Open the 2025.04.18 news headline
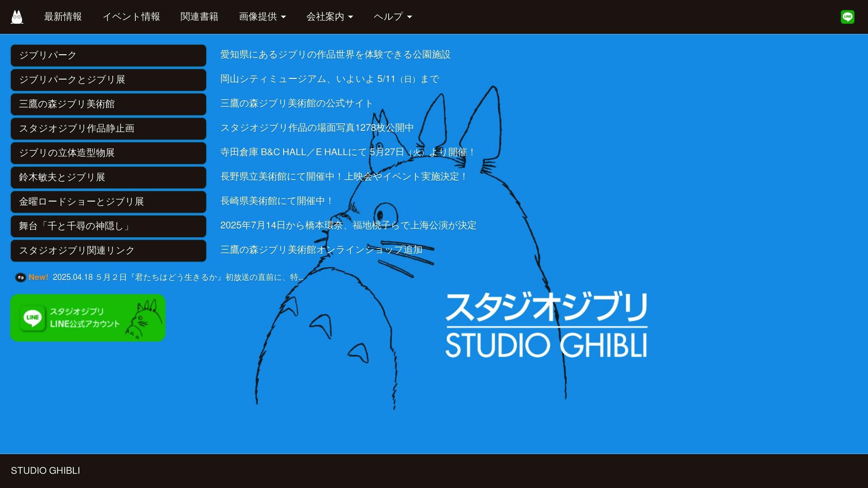The height and width of the screenshot is (488, 868). point(178,277)
